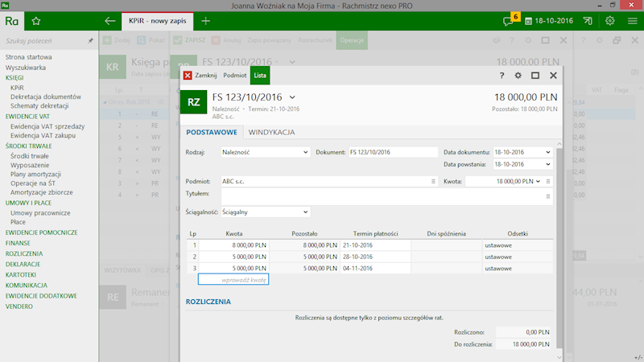Open Wyszukiwarka in sidebar
This screenshot has height=362, width=644.
pyautogui.click(x=26, y=68)
